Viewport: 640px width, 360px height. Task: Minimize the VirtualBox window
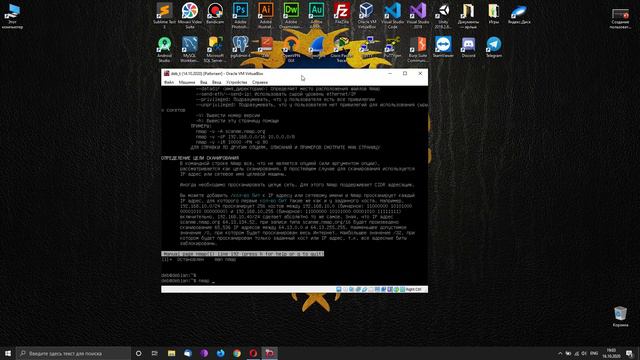(390, 73)
